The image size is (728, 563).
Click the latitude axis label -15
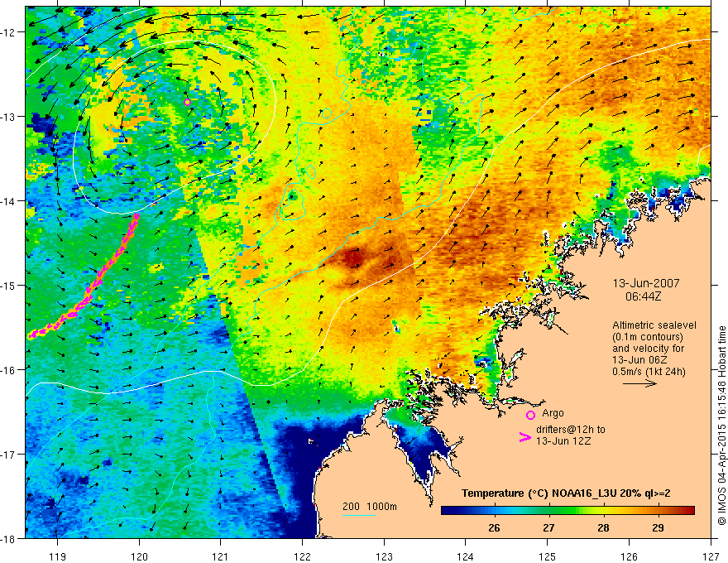coord(10,285)
